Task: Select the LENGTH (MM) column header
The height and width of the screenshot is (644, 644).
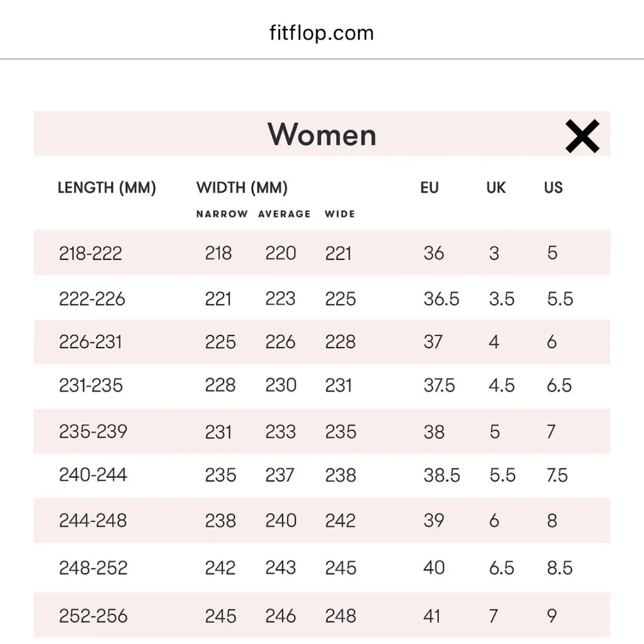Action: tap(107, 188)
